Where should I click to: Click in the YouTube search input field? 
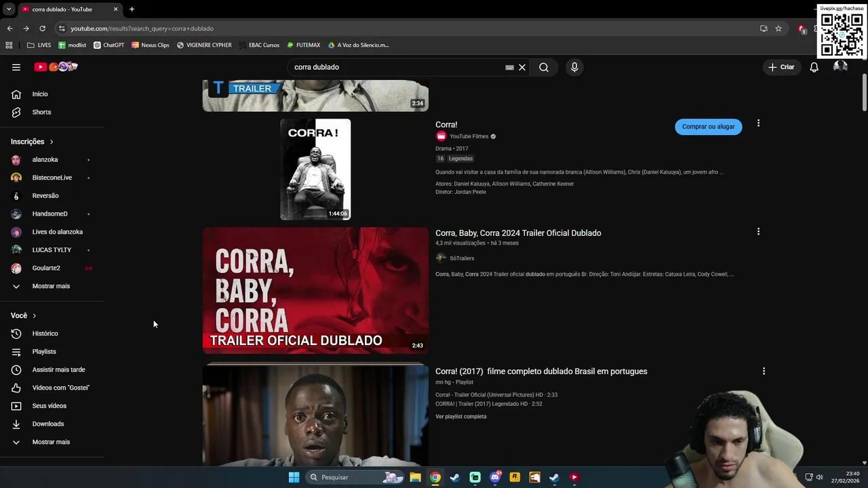[x=397, y=67]
